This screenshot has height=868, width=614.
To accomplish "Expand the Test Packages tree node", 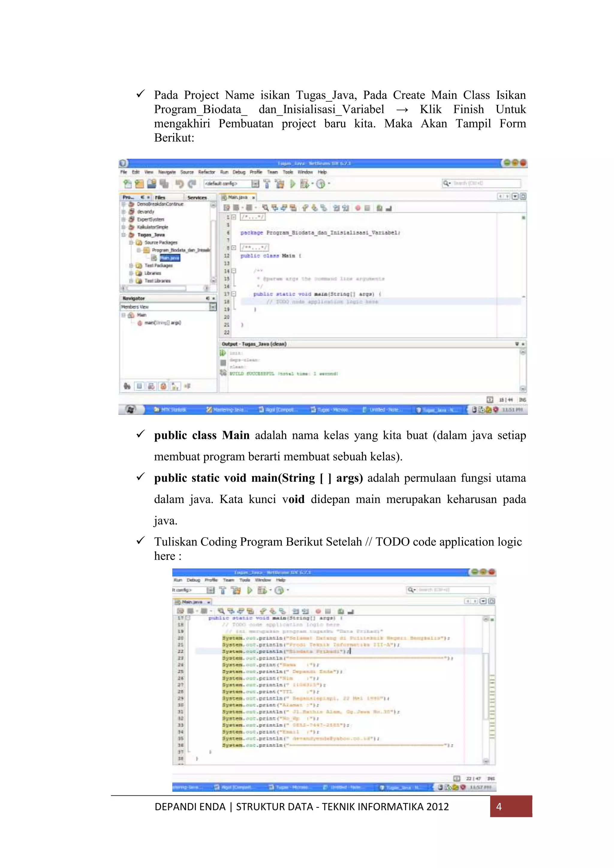I will [131, 265].
